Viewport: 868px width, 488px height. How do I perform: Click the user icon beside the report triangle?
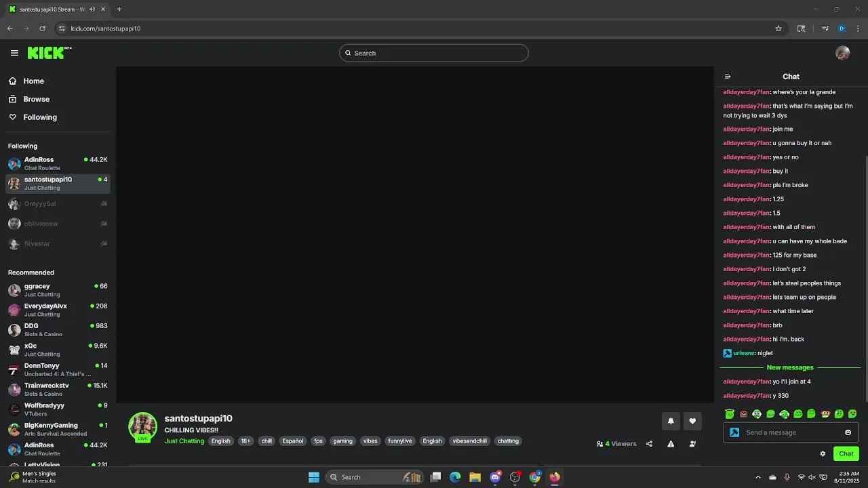pyautogui.click(x=692, y=444)
